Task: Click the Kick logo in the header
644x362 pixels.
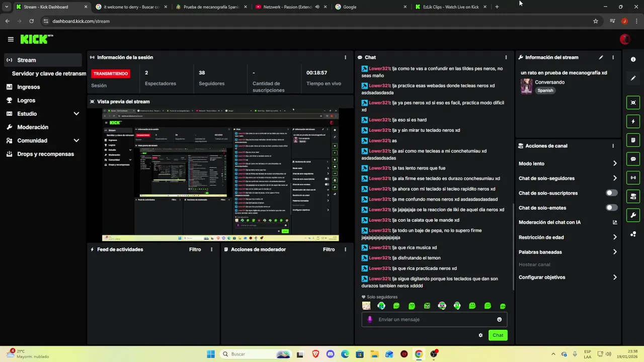Action: click(36, 39)
